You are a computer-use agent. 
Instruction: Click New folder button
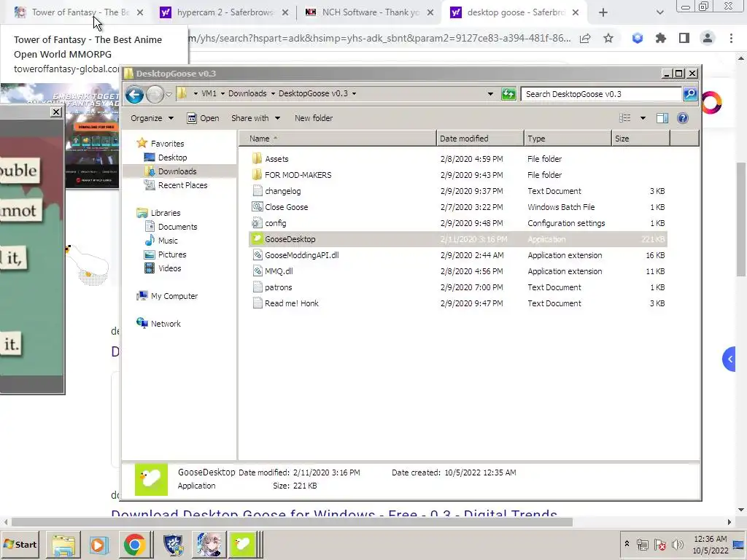(314, 118)
